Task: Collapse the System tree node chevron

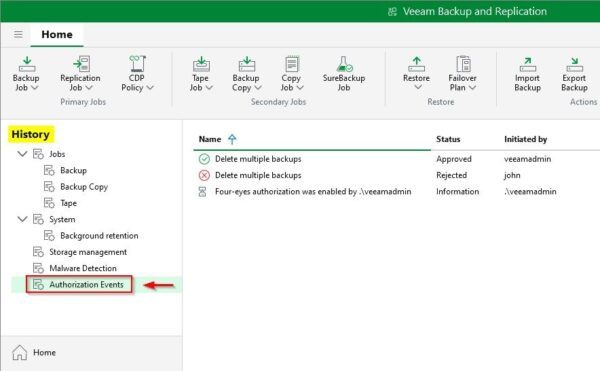Action: pyautogui.click(x=22, y=219)
